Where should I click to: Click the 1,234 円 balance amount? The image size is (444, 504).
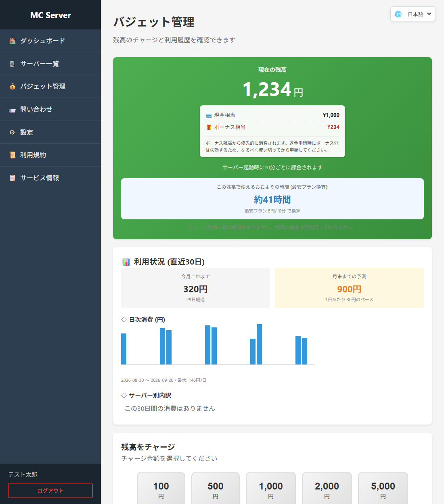272,90
